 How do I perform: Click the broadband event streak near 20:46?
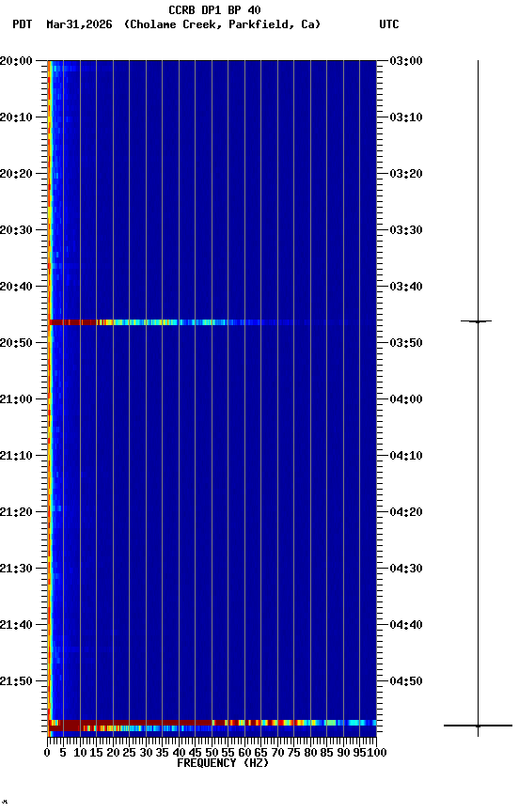[212, 322]
